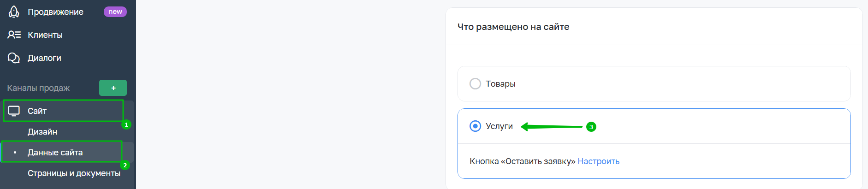Click the rocket icon beside Продвижение
Screen dimensions: 868x189
pyautogui.click(x=14, y=12)
